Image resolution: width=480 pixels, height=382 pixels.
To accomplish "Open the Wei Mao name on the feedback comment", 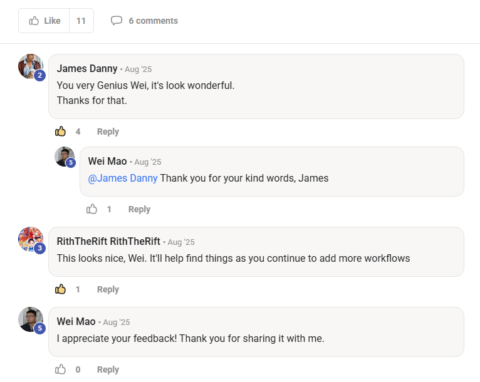I will [76, 322].
